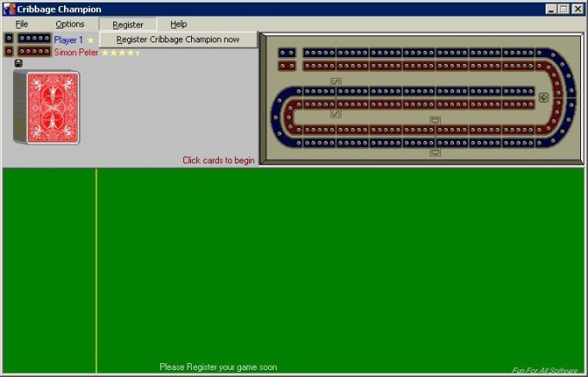Click the small floppy disk save icon
Viewport: 588px width, 377px height.
(x=18, y=63)
